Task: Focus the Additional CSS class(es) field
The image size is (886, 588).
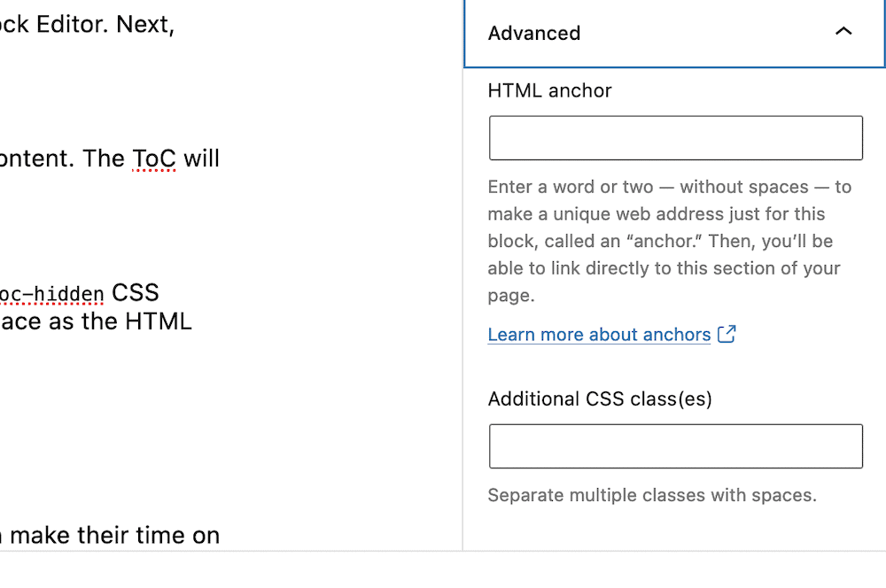Action: (675, 446)
